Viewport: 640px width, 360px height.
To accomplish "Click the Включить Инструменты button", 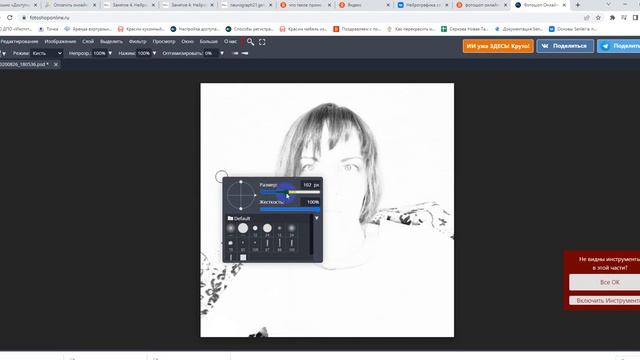I will point(605,300).
